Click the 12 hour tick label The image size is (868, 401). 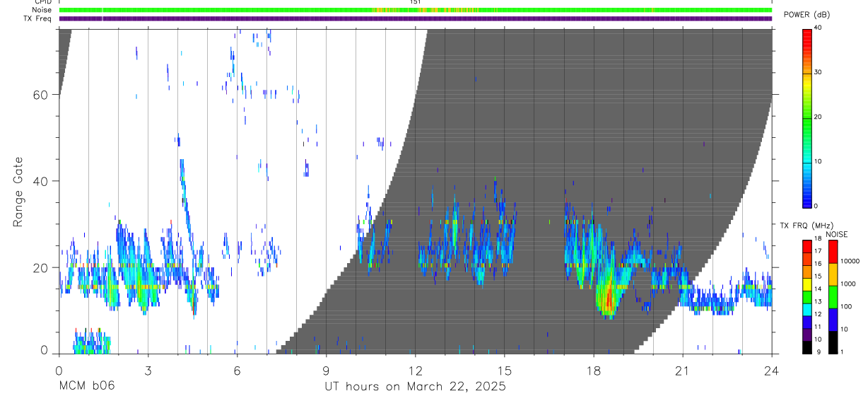coord(415,370)
